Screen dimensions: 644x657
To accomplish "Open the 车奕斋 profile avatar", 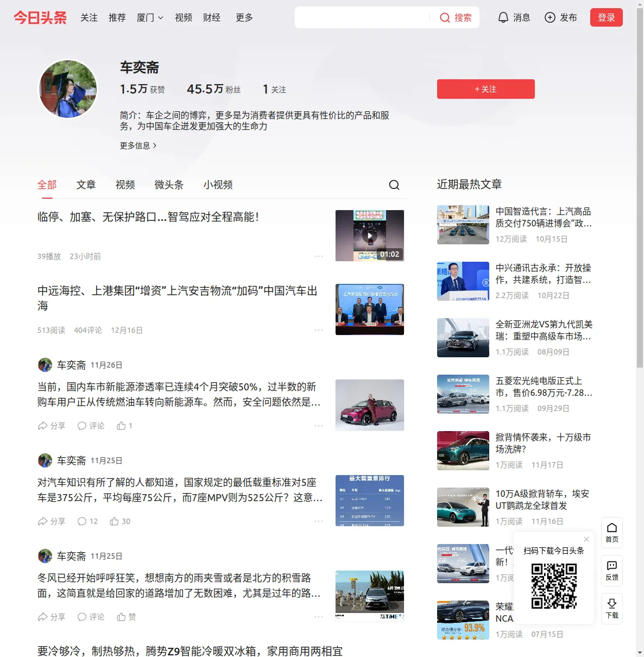I will (x=68, y=89).
